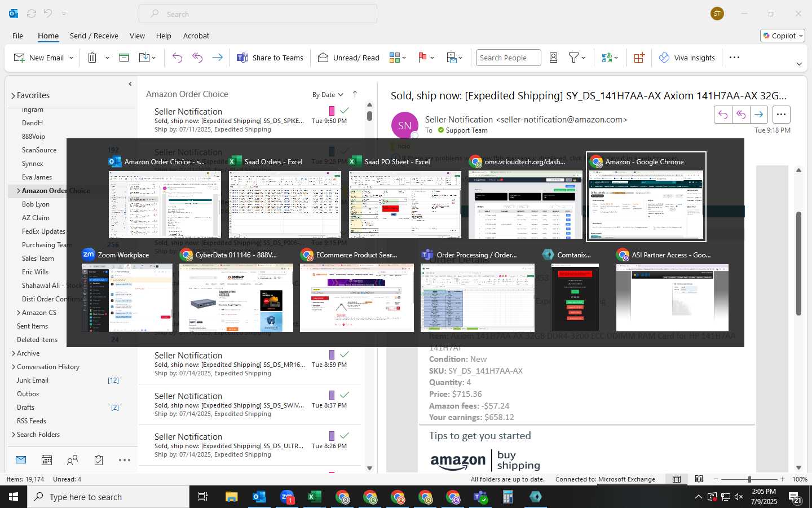Open the Calendar navigation icon
Image resolution: width=812 pixels, height=508 pixels.
pos(47,460)
